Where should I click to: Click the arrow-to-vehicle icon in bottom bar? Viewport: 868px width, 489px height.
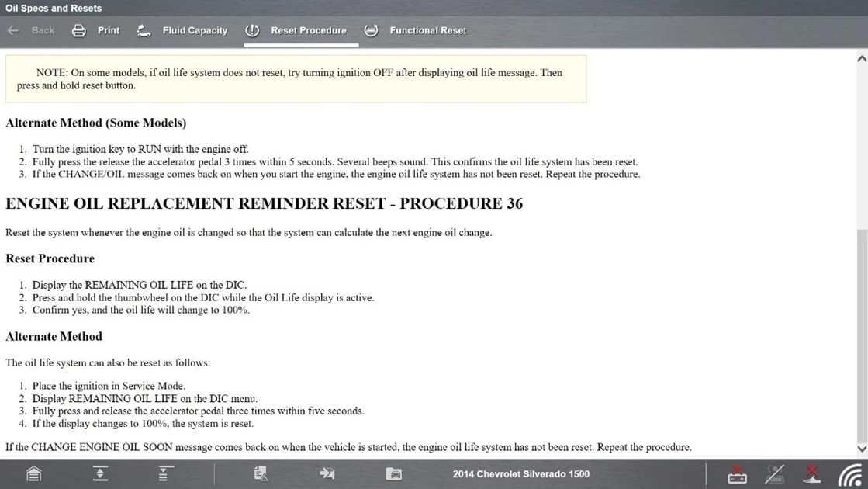(x=327, y=473)
